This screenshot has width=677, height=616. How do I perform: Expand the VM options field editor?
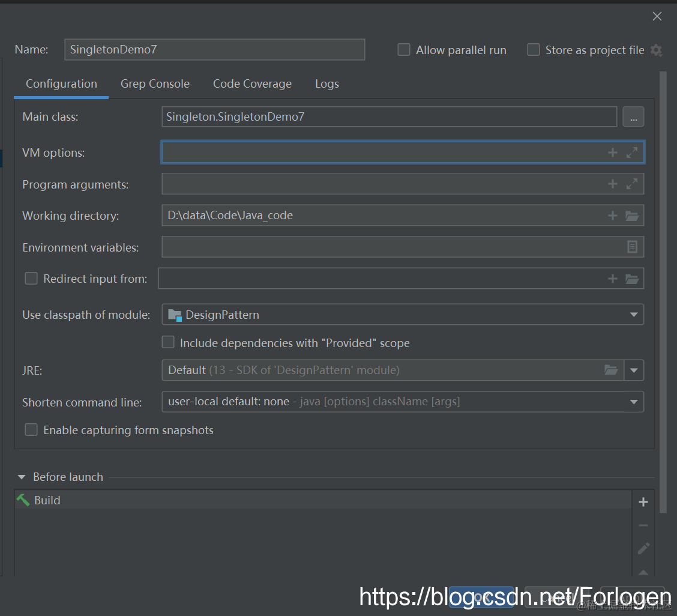(x=631, y=152)
